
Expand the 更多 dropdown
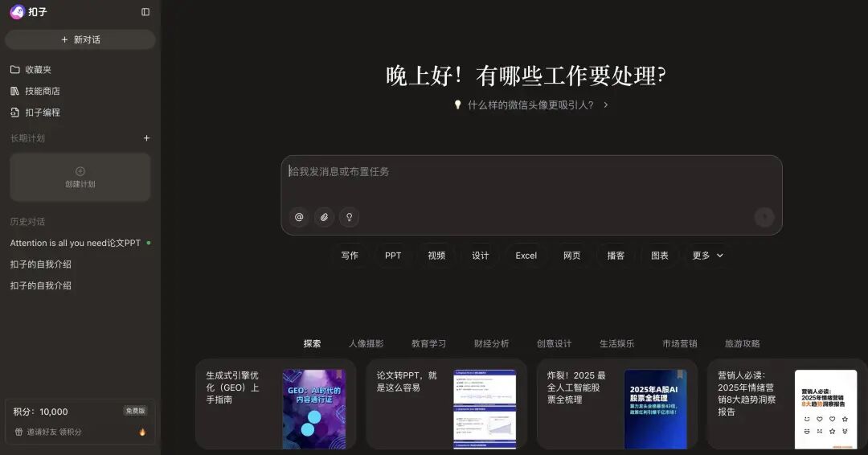tap(707, 255)
